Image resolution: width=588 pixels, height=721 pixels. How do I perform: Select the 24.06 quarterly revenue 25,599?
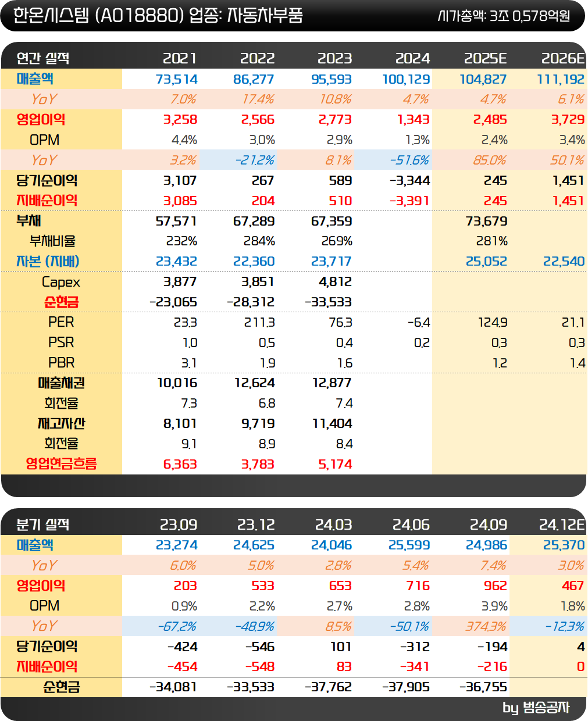pos(409,545)
